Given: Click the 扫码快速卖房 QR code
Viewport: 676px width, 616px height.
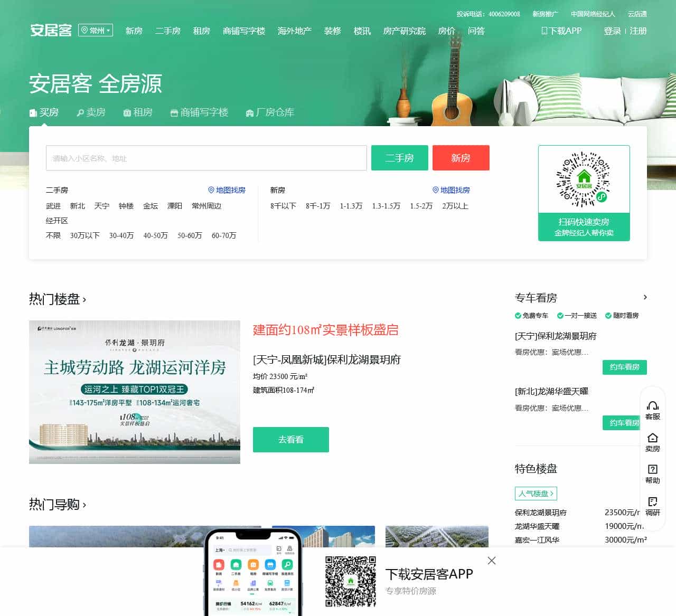Looking at the screenshot, I should coord(584,180).
